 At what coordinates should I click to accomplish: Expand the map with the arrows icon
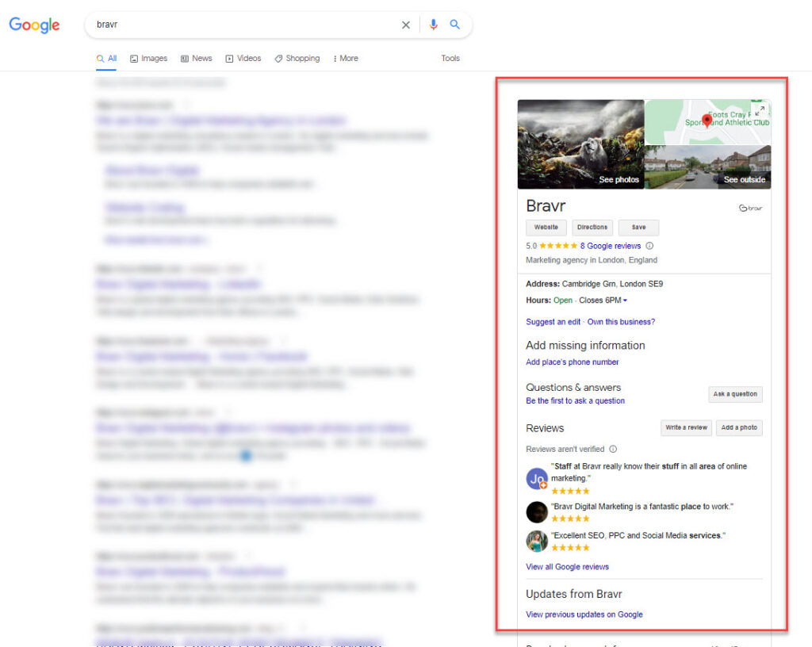click(x=760, y=110)
